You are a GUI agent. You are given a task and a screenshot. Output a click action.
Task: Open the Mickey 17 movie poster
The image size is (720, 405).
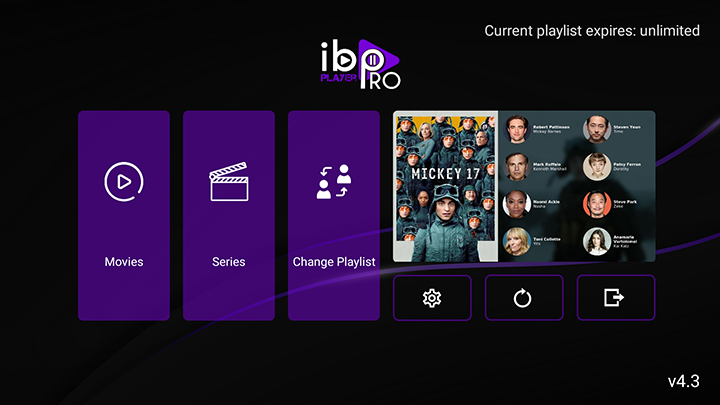(445, 186)
